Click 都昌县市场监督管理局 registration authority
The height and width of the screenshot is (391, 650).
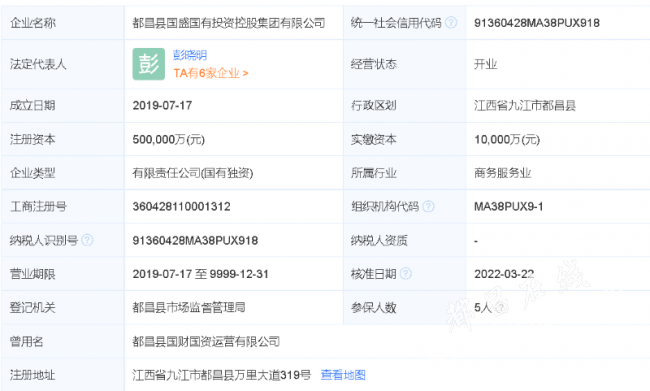click(x=189, y=307)
